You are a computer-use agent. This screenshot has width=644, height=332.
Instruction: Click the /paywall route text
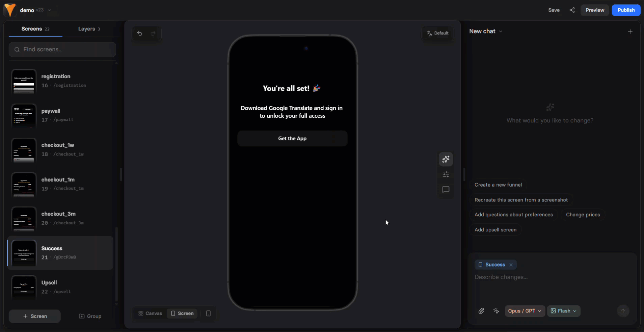click(x=63, y=120)
